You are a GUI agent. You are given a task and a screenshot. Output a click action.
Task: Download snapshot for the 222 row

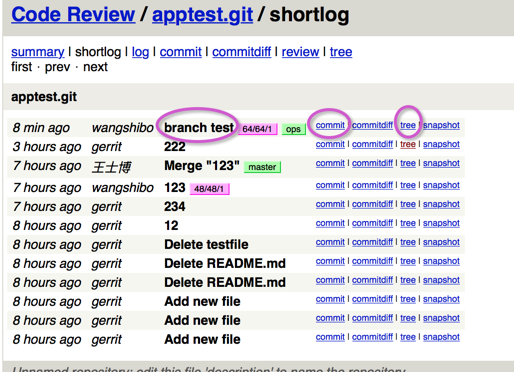[x=441, y=144]
